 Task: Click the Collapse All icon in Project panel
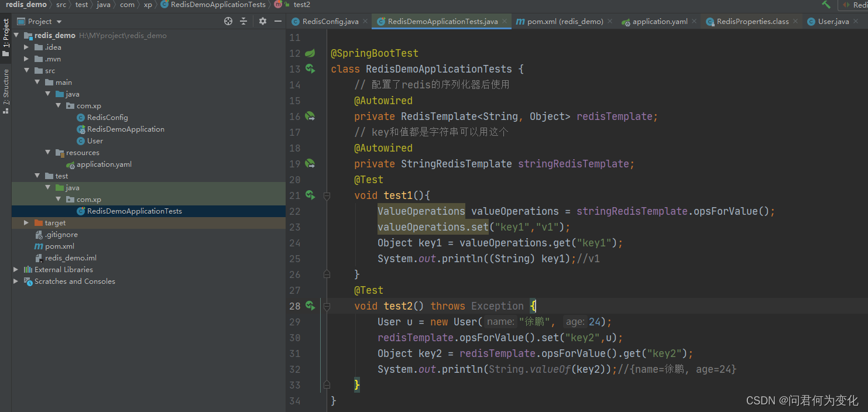tap(244, 21)
